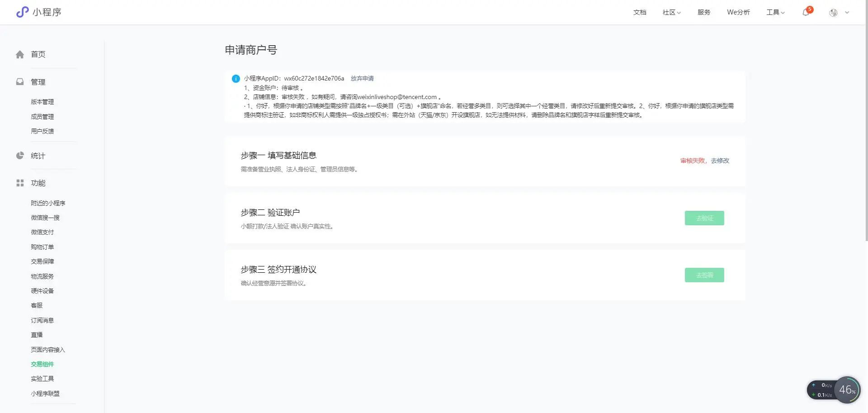The width and height of the screenshot is (868, 413).
Task: Expand the 工具 dropdown menu
Action: coord(775,12)
